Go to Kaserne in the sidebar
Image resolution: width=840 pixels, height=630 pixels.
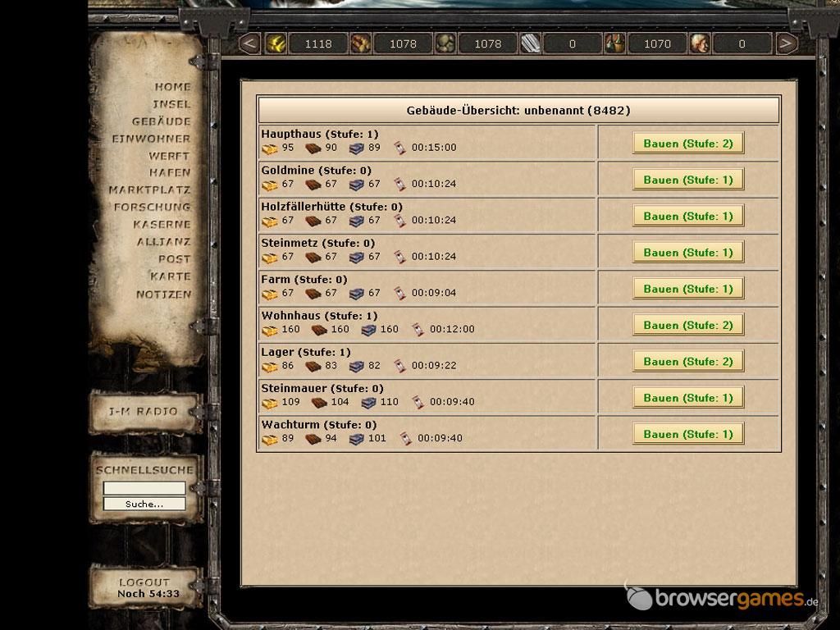click(162, 225)
